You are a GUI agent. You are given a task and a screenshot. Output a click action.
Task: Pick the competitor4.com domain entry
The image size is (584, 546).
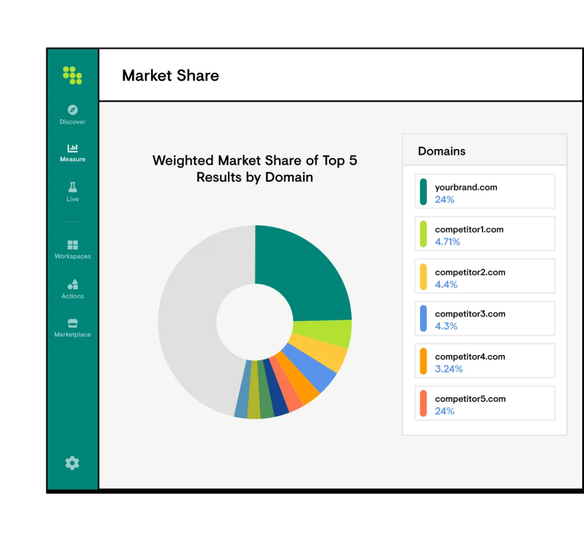(x=485, y=361)
